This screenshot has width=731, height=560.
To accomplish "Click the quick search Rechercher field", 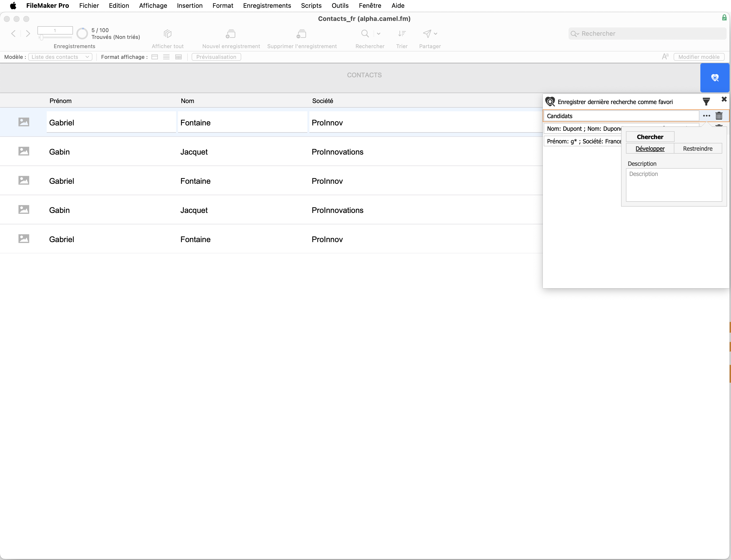I will pyautogui.click(x=647, y=34).
